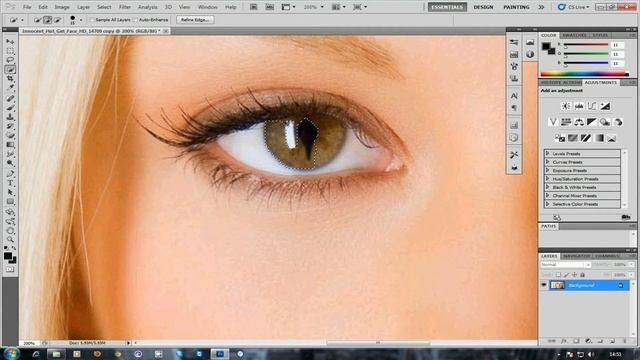Choose New selection mode in options bar
640x360 pixels.
37,20
